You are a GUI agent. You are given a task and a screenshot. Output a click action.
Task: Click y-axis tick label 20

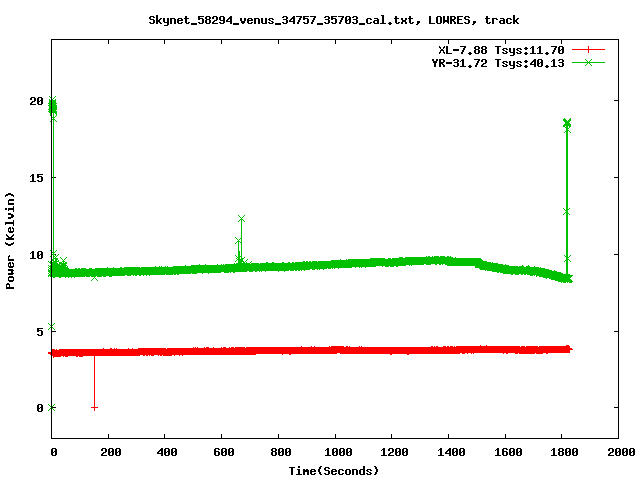pyautogui.click(x=36, y=101)
